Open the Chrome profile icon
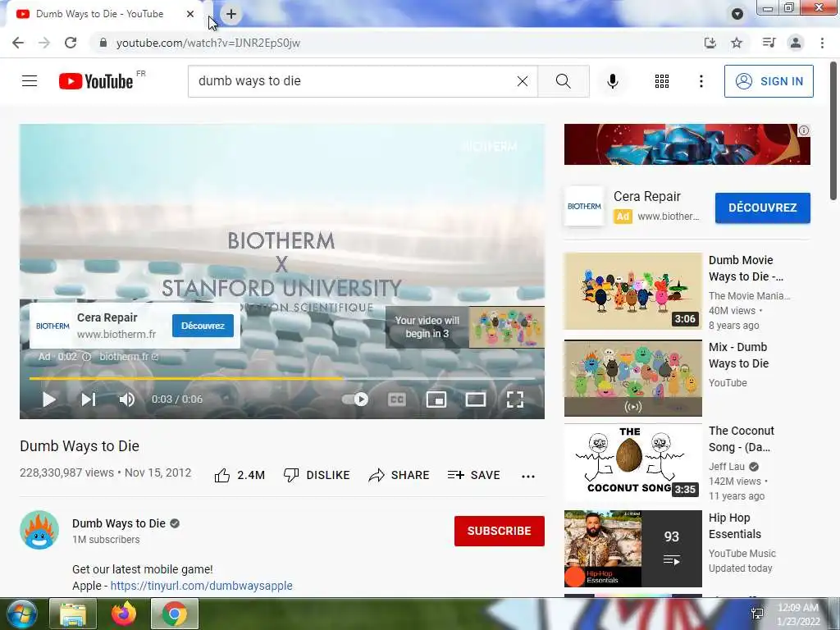This screenshot has width=840, height=630. pos(796,43)
